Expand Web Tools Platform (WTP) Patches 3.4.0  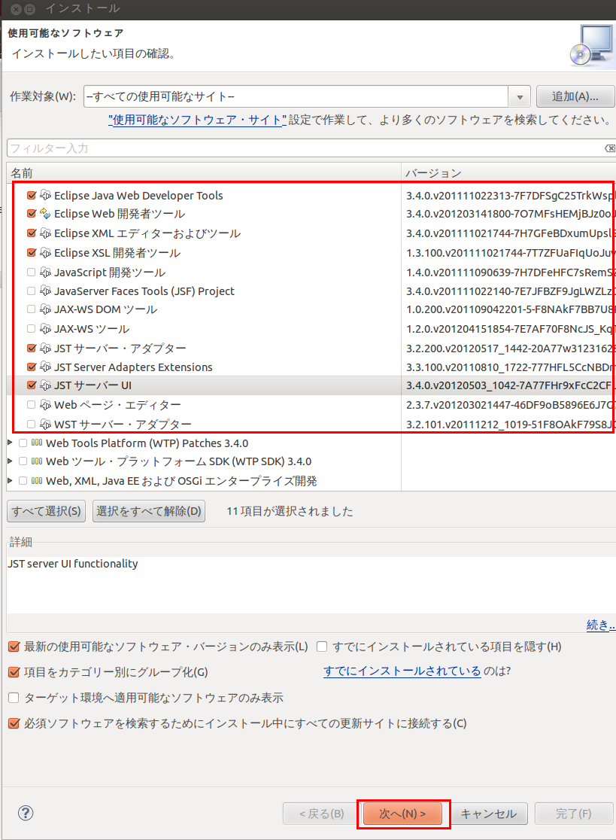[x=11, y=443]
